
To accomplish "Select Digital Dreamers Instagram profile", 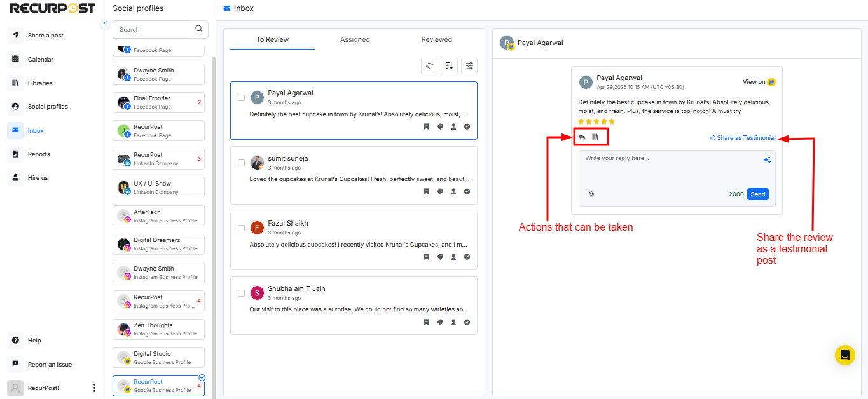I will click(159, 244).
